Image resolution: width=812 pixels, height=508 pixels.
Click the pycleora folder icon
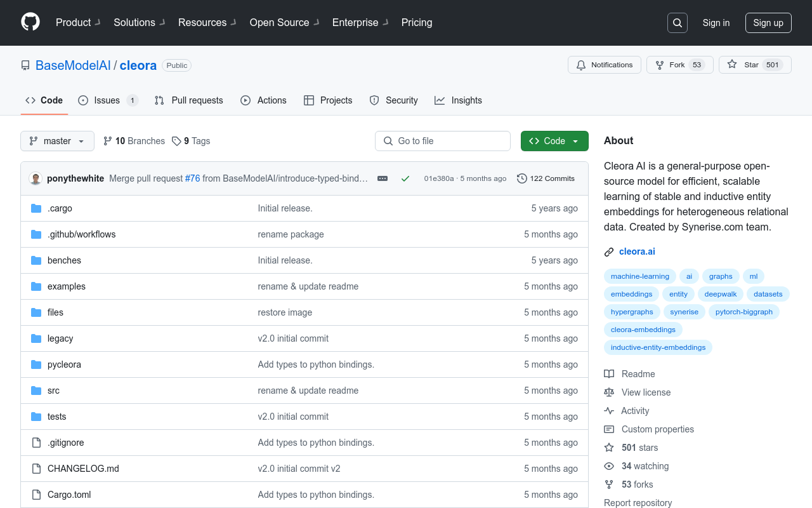36,364
